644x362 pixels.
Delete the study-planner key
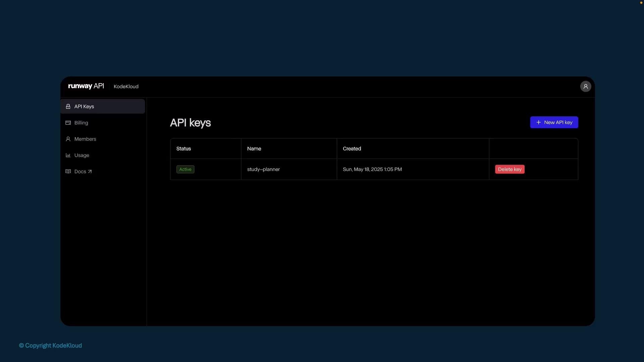coord(509,169)
